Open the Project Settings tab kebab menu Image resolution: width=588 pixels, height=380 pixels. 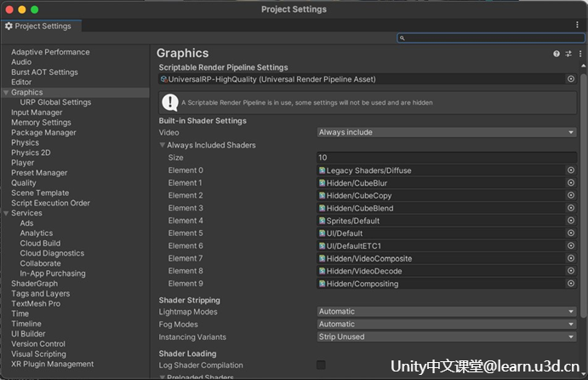pyautogui.click(x=577, y=25)
